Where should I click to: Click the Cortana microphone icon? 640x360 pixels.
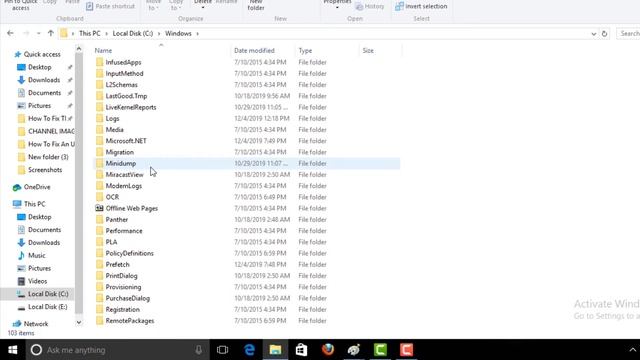(198, 350)
